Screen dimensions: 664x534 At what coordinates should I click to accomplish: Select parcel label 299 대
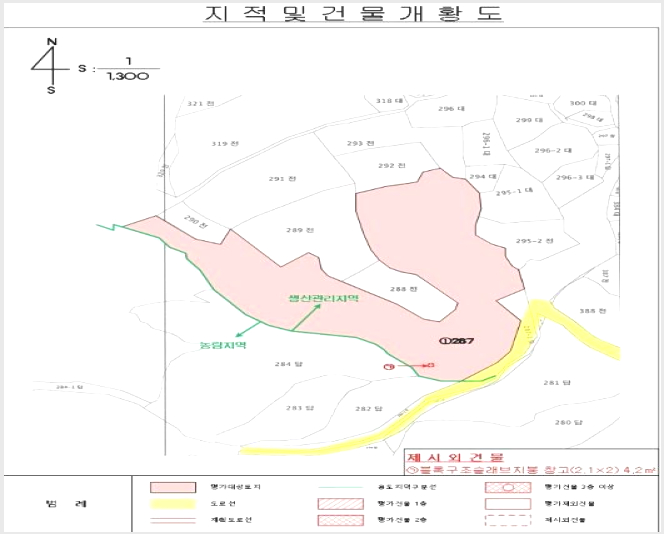tap(529, 120)
